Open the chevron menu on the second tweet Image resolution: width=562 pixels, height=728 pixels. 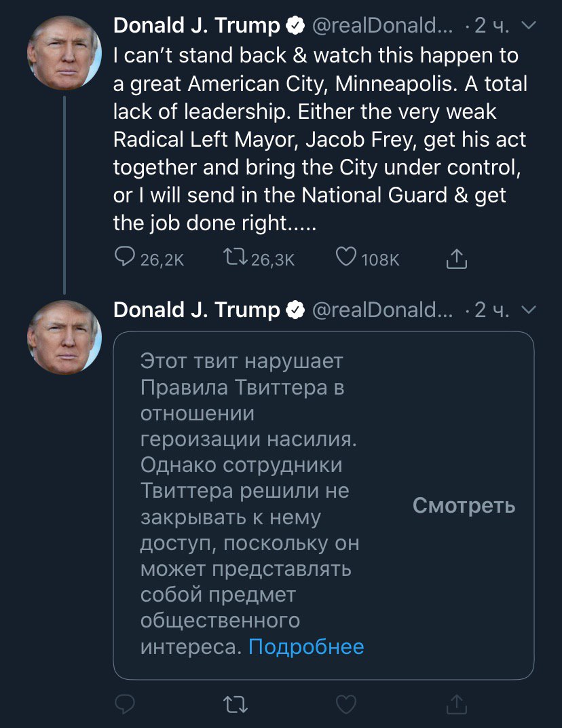528,310
